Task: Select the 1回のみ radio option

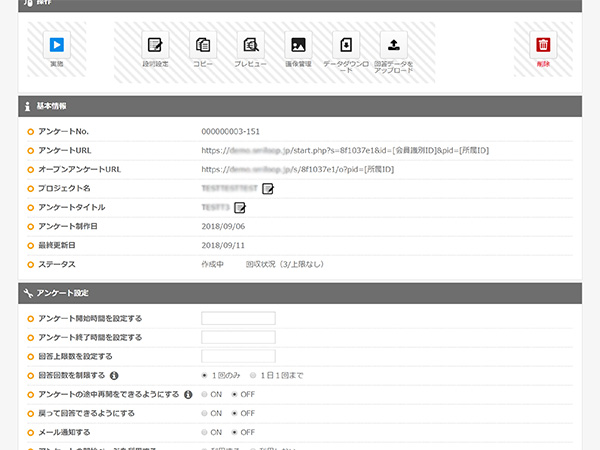Action: point(205,376)
